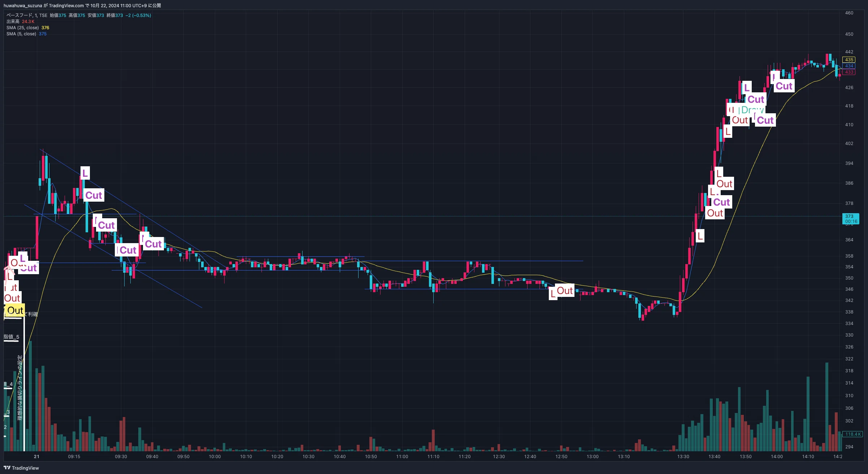Click the 指値_5 limit order label
The width and height of the screenshot is (868, 474).
point(11,337)
